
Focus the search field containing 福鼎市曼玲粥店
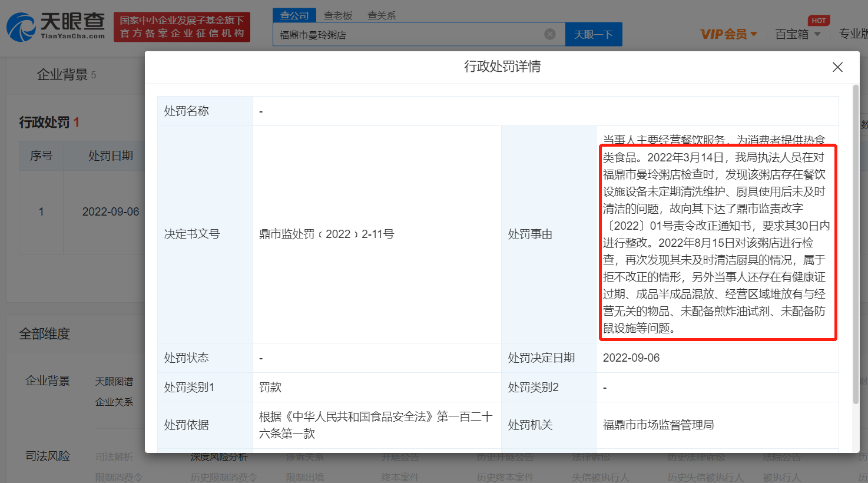pyautogui.click(x=406, y=35)
